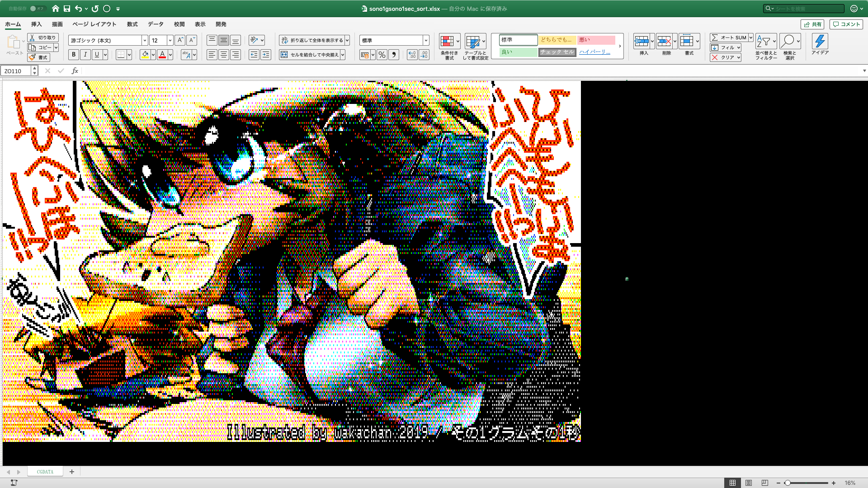Open the アイデア ideas lightning icon

820,44
